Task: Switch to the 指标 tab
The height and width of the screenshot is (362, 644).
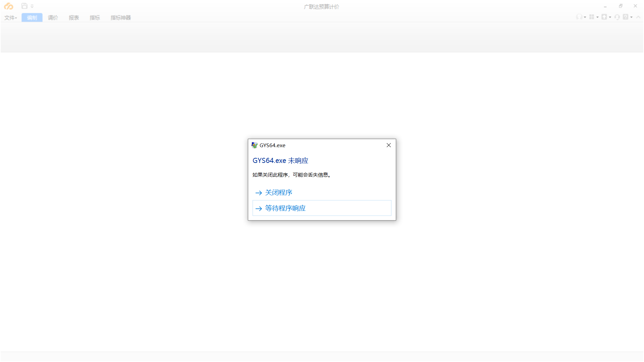Action: coord(95,17)
